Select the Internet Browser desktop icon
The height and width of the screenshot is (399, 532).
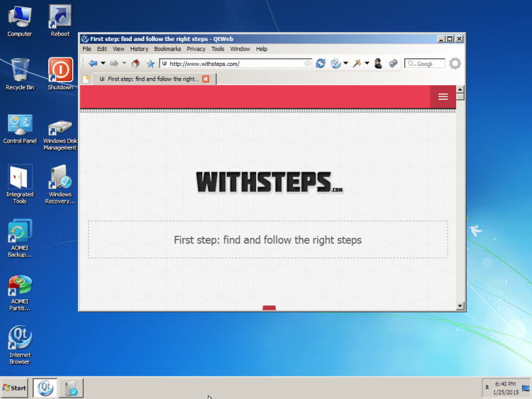[x=20, y=345]
